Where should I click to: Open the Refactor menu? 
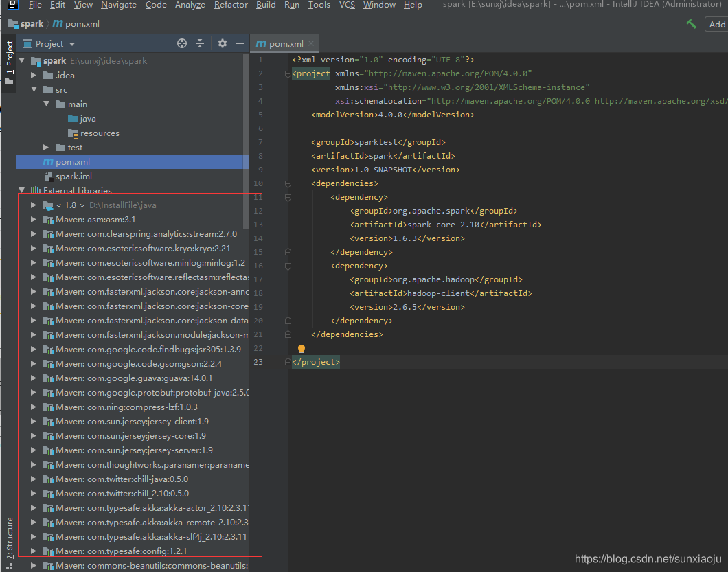[231, 5]
